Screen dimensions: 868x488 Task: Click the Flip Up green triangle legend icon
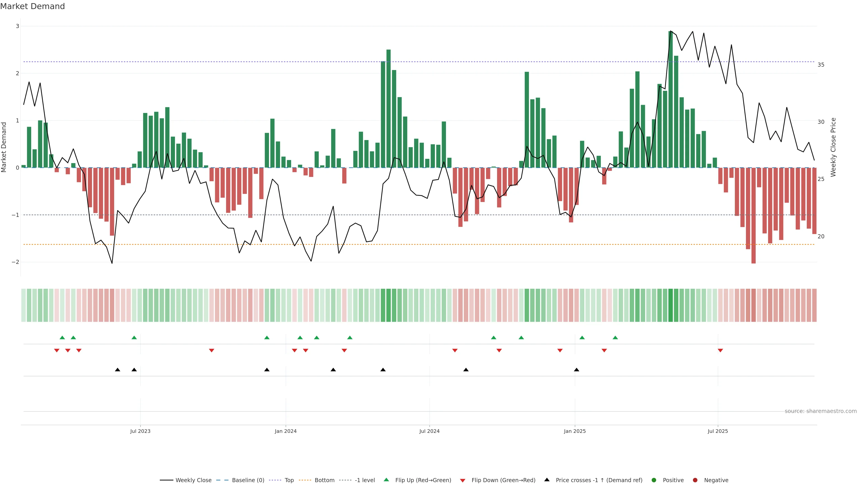click(387, 480)
